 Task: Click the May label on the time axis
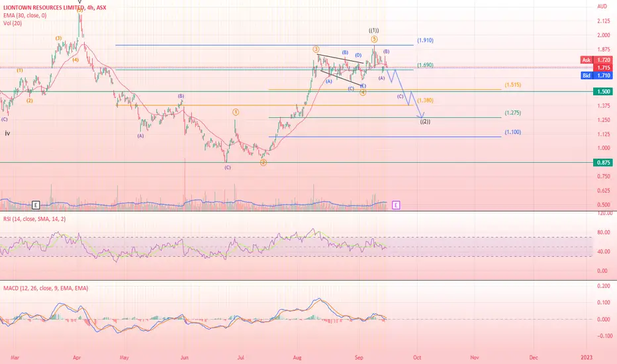click(124, 357)
